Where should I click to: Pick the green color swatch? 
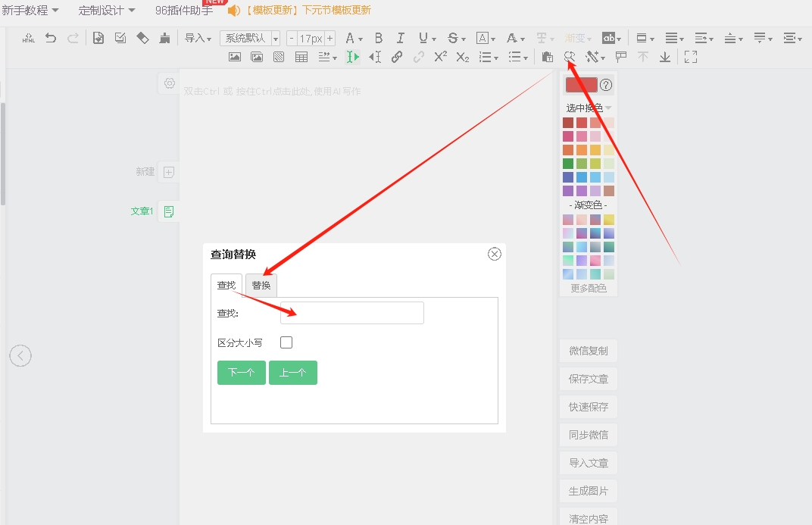(x=568, y=164)
